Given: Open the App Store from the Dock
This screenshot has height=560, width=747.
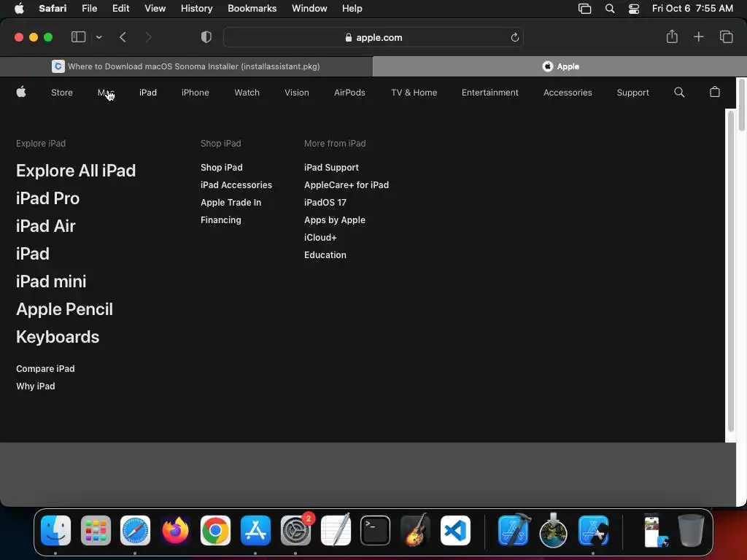Looking at the screenshot, I should [x=255, y=530].
